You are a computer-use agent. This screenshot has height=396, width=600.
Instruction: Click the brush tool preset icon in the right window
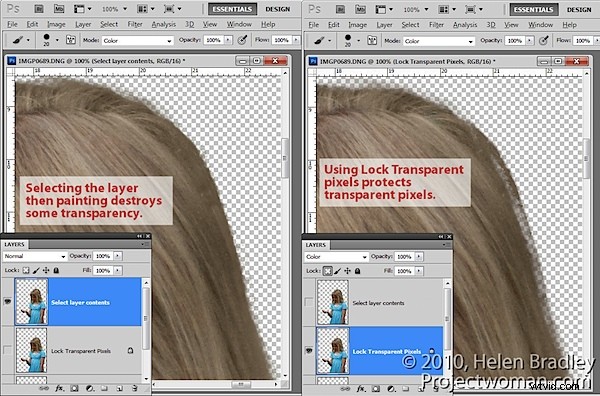coord(320,40)
